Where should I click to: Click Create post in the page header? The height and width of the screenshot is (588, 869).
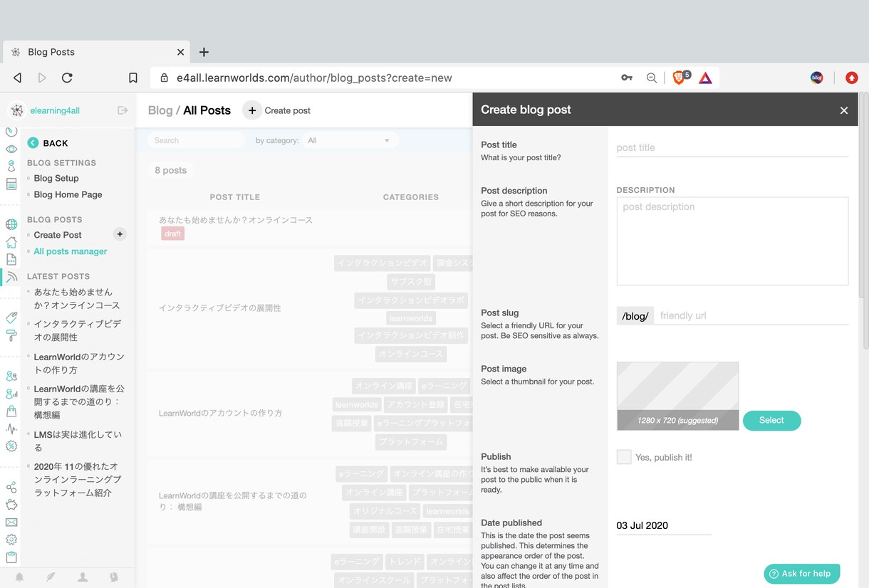tap(276, 110)
